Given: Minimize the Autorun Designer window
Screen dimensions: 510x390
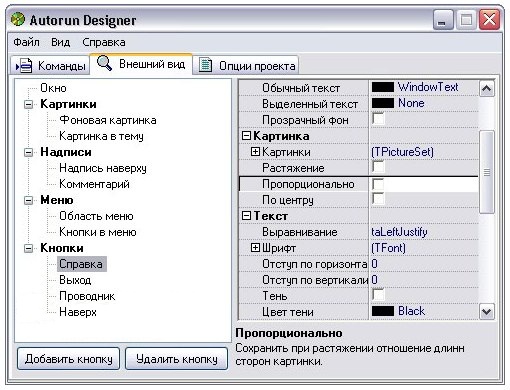Looking at the screenshot, I should [x=443, y=20].
